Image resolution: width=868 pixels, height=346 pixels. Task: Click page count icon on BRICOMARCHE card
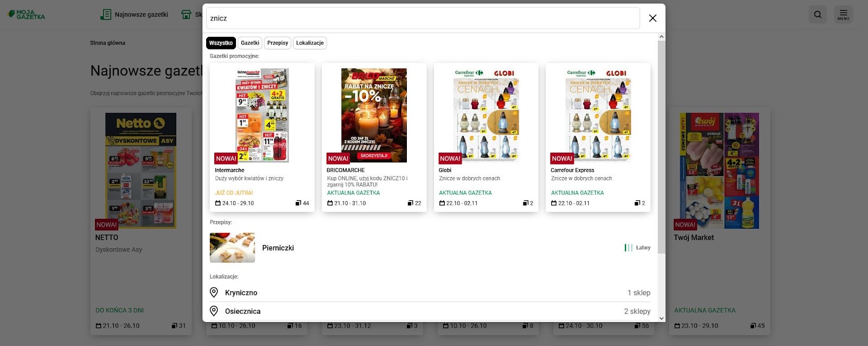[410, 203]
